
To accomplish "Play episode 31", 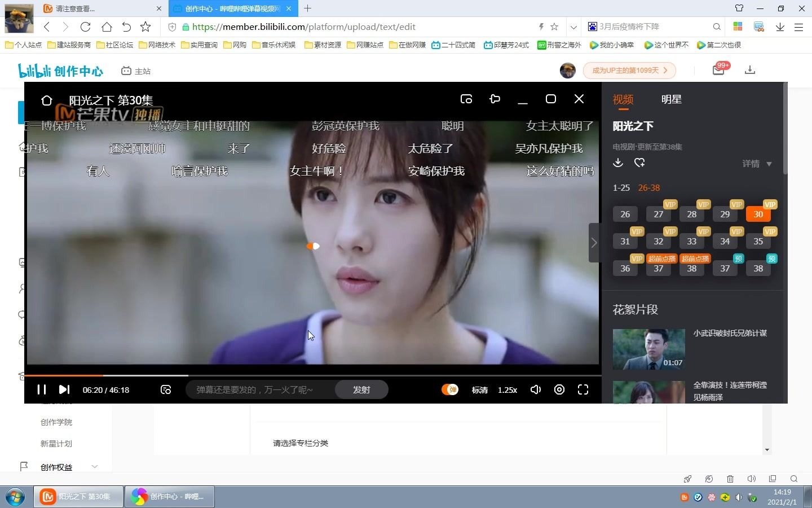I will tap(625, 241).
